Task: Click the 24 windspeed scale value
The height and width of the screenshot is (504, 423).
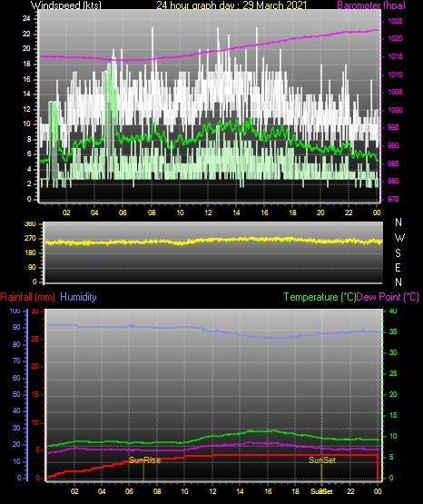Action: pyautogui.click(x=26, y=19)
